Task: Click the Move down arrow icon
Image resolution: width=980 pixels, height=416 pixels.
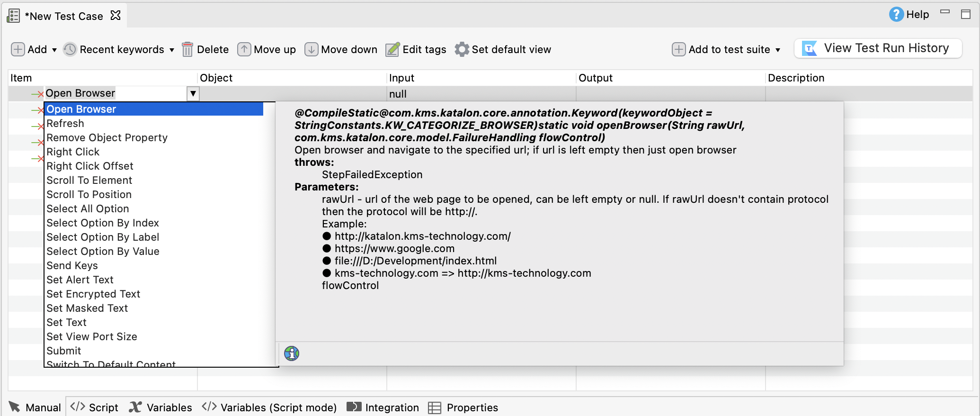Action: tap(311, 49)
